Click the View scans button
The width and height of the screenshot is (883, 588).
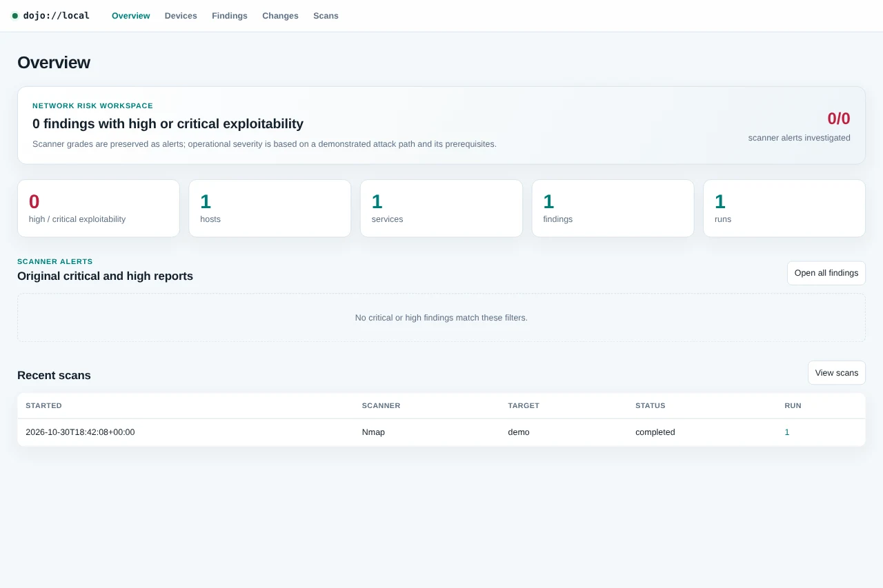(837, 373)
